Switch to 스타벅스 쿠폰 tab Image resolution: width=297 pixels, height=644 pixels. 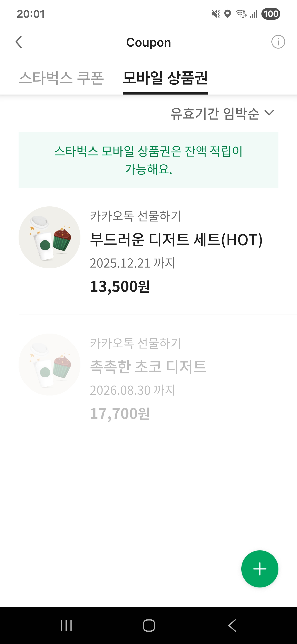pos(61,78)
